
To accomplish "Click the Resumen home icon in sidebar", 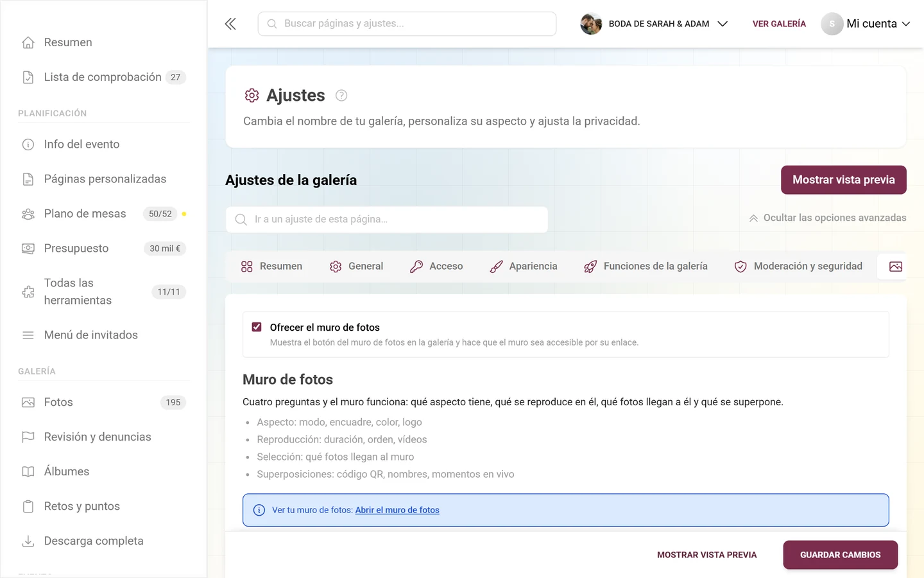I will tap(28, 42).
